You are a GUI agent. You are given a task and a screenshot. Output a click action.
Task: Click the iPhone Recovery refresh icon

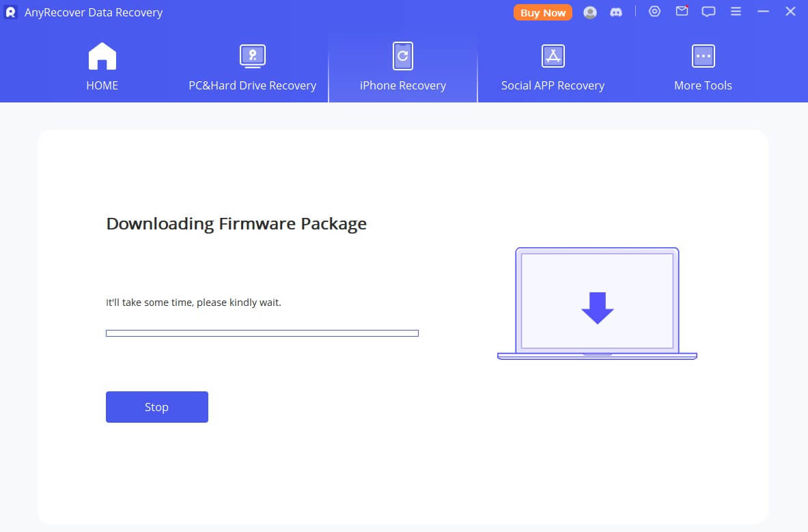[x=402, y=55]
